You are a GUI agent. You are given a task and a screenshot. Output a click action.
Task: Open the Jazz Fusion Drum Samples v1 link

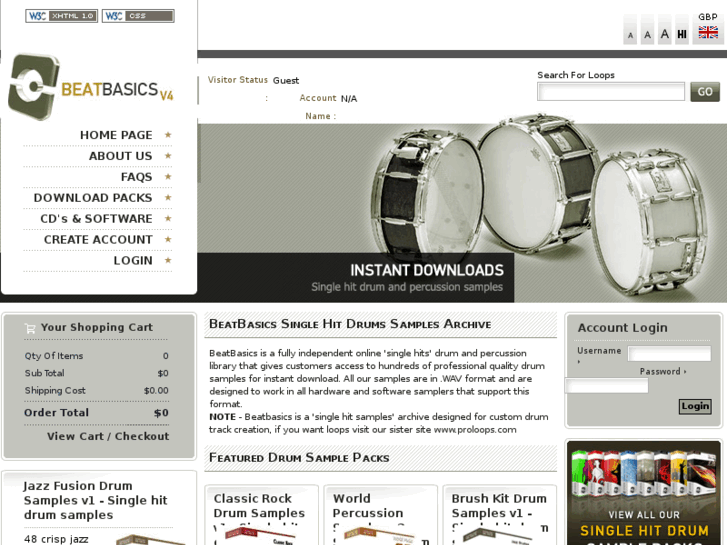click(96, 500)
